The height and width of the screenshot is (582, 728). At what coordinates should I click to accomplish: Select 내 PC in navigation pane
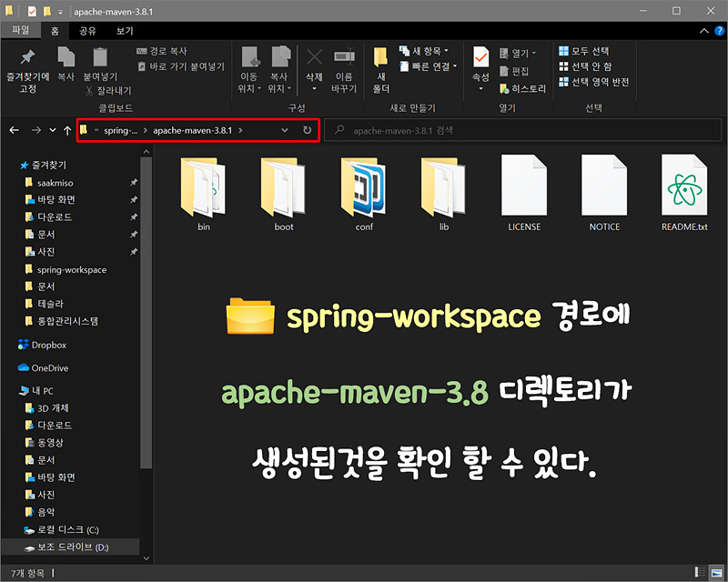click(35, 391)
